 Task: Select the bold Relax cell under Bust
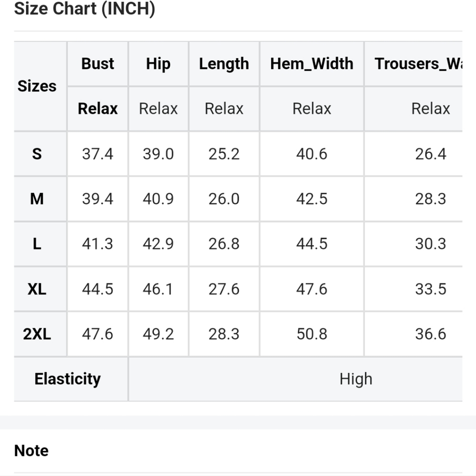point(98,109)
